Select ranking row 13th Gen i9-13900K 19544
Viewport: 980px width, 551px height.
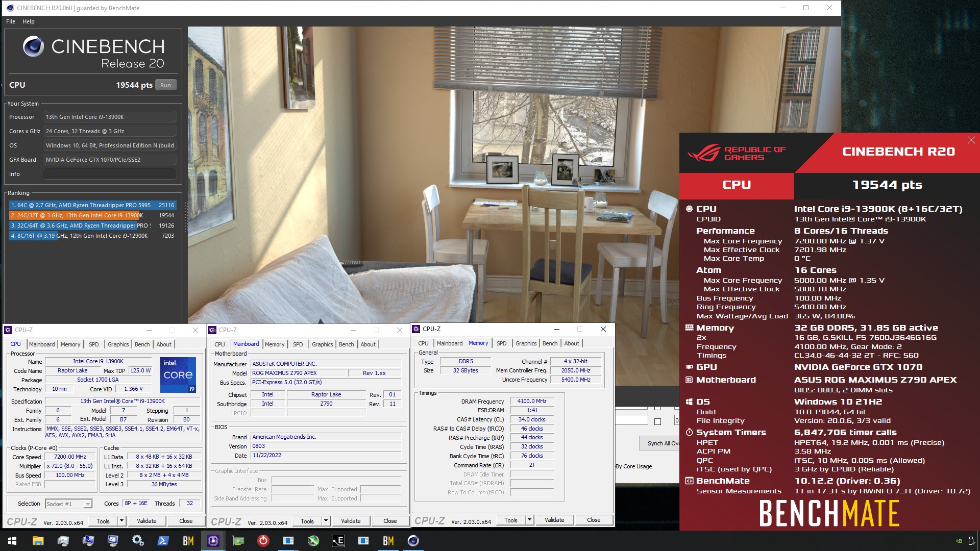click(x=93, y=215)
